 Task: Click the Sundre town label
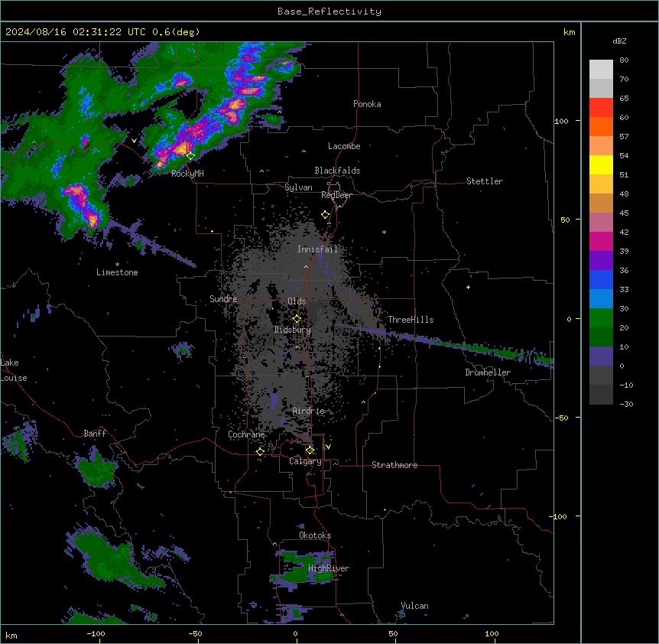point(223,299)
